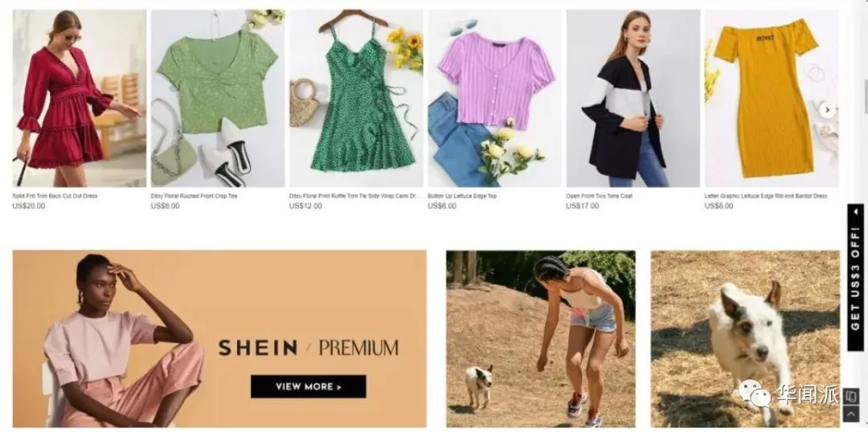The width and height of the screenshot is (868, 433).
Task: Click Ditsy Floral Ruched Front Crop Tee title
Action: [194, 196]
